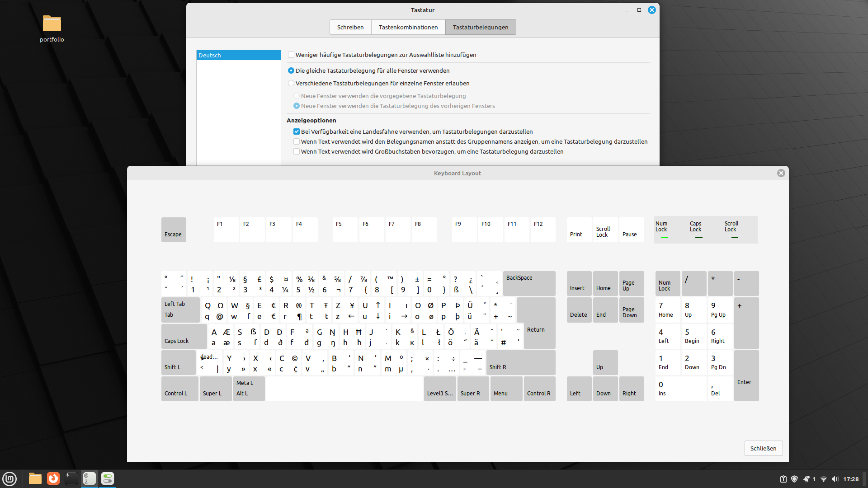This screenshot has height=488, width=868.
Task: Enable uppercase letters preference for layout text
Action: (x=297, y=151)
